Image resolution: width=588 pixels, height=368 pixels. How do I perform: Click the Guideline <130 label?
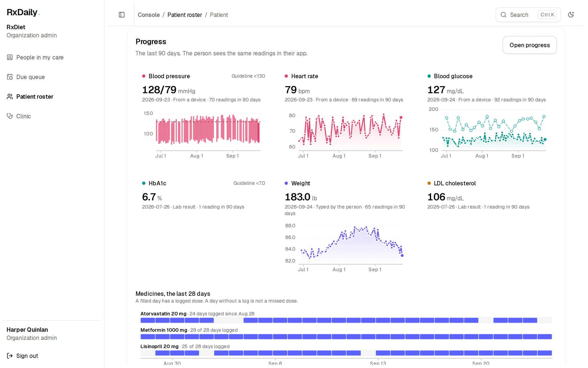pyautogui.click(x=248, y=76)
